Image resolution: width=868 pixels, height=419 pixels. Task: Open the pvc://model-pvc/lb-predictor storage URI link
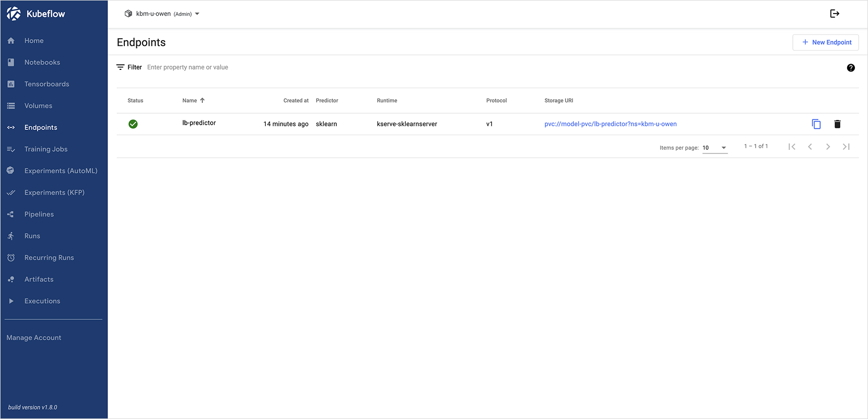611,124
